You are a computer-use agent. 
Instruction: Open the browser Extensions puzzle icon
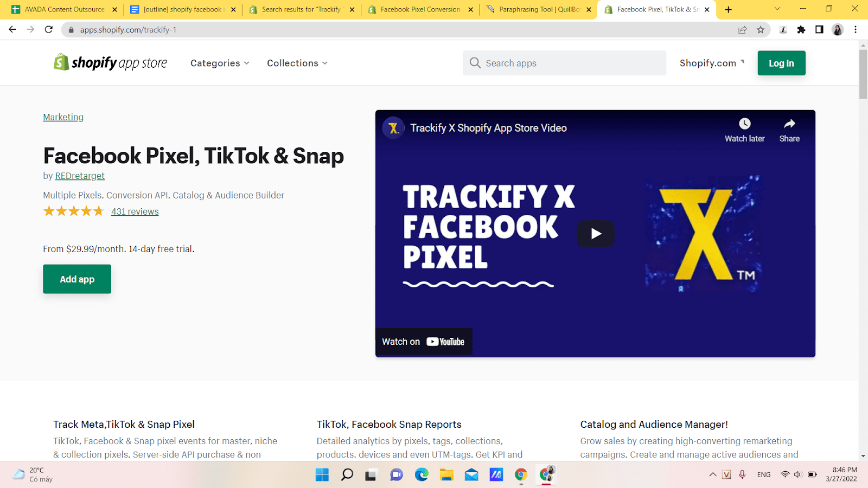(x=801, y=30)
